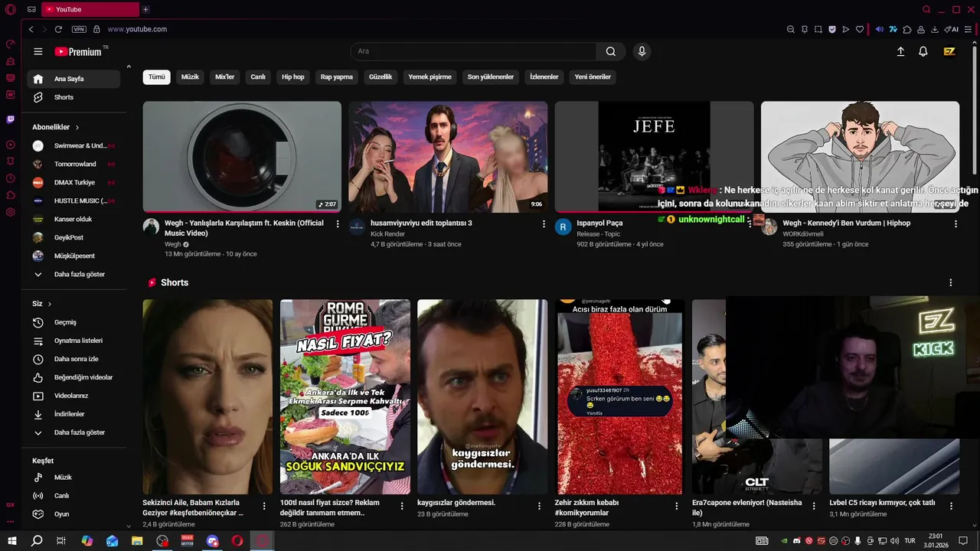This screenshot has width=980, height=551.
Task: Open browser downloads icon
Action: click(x=935, y=29)
